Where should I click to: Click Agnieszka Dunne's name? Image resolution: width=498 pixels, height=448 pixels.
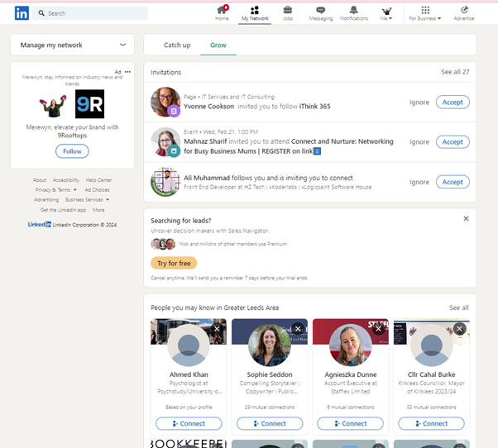point(350,374)
